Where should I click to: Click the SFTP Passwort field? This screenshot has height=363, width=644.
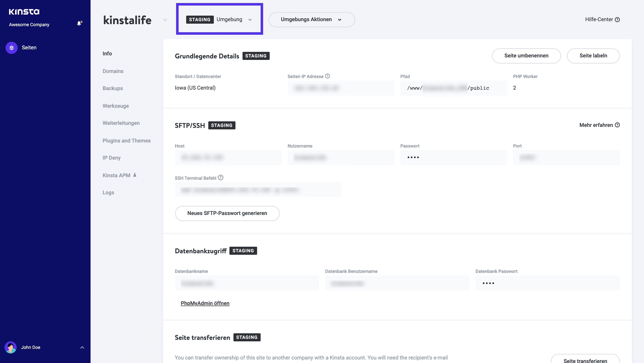tap(453, 158)
